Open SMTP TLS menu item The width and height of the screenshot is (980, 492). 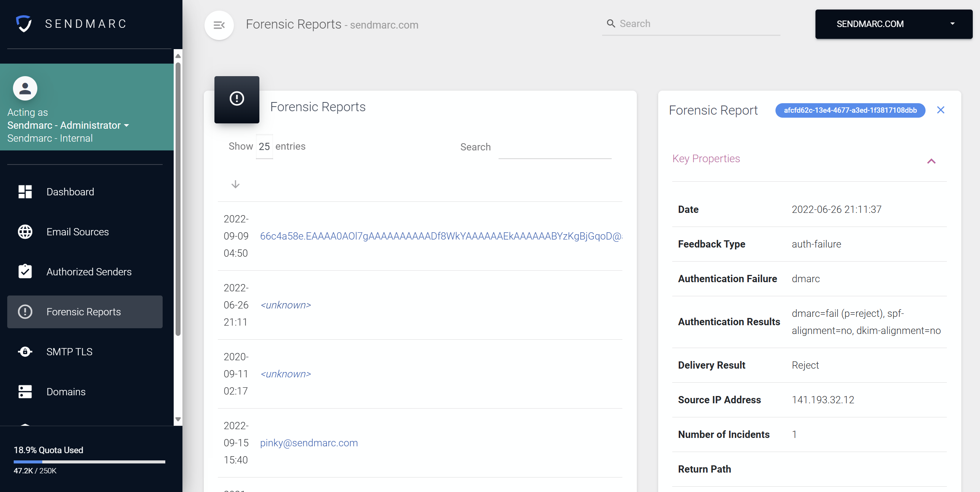pos(85,351)
